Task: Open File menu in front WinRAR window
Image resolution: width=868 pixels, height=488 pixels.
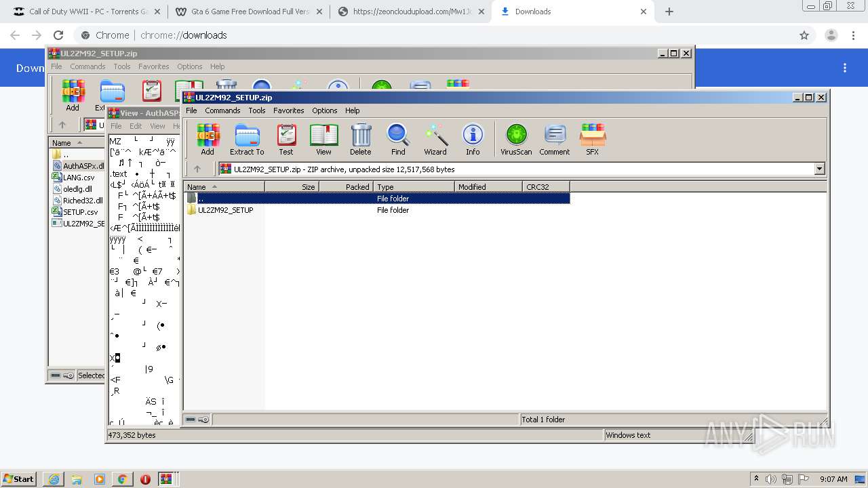Action: pos(191,110)
